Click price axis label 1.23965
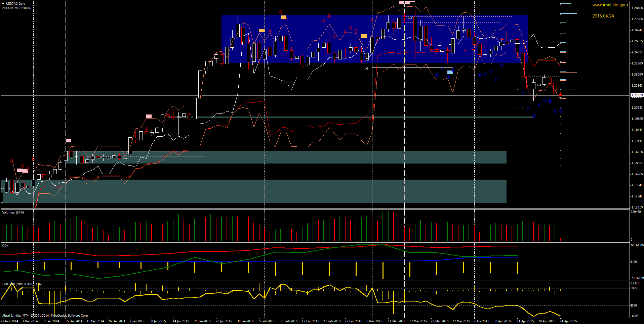 pyautogui.click(x=637, y=63)
